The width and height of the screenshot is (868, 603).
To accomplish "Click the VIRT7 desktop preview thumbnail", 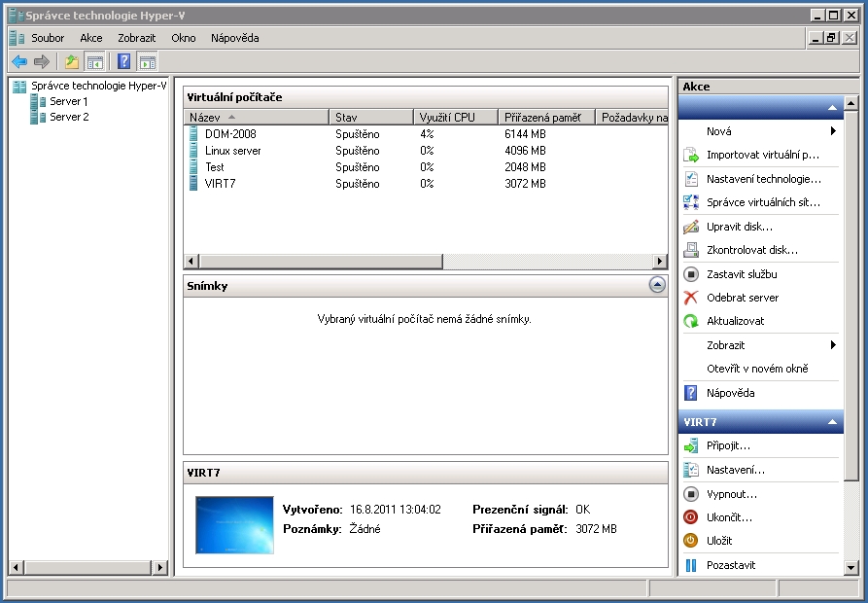I will tap(234, 525).
